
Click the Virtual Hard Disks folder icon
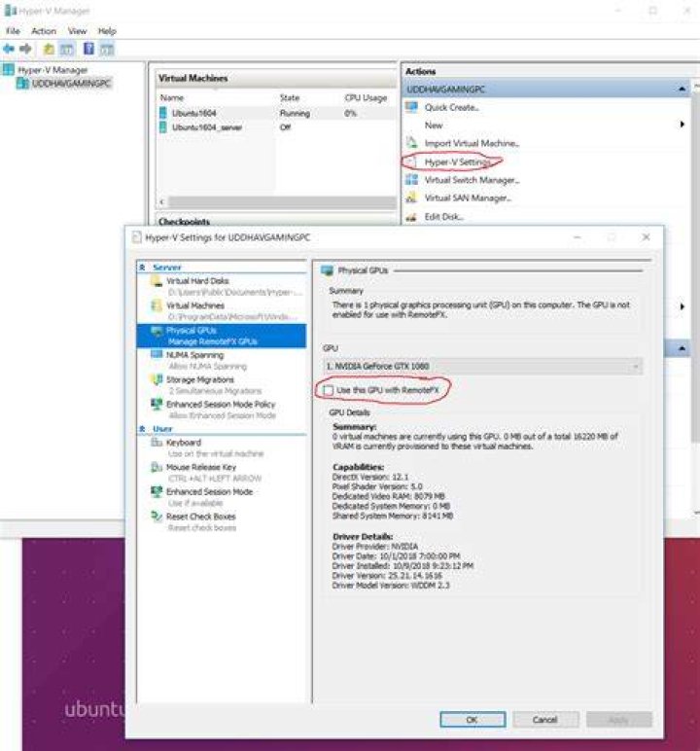click(157, 281)
